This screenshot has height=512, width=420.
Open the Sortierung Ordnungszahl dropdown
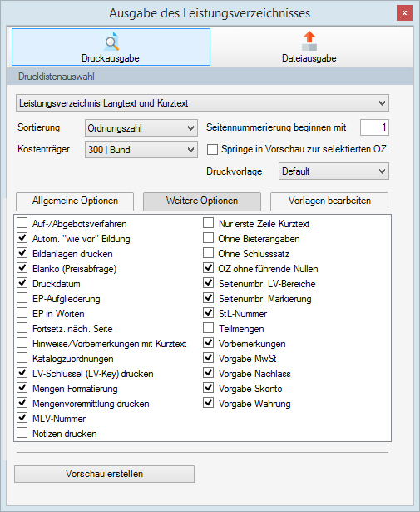click(x=141, y=127)
